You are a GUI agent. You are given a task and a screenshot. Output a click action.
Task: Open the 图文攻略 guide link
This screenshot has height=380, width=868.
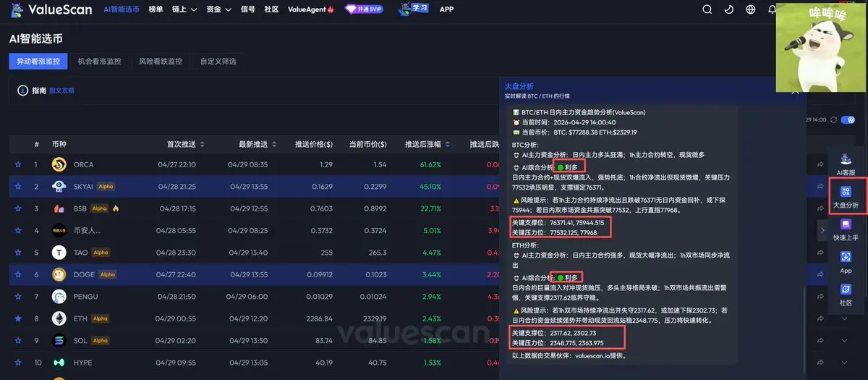61,90
